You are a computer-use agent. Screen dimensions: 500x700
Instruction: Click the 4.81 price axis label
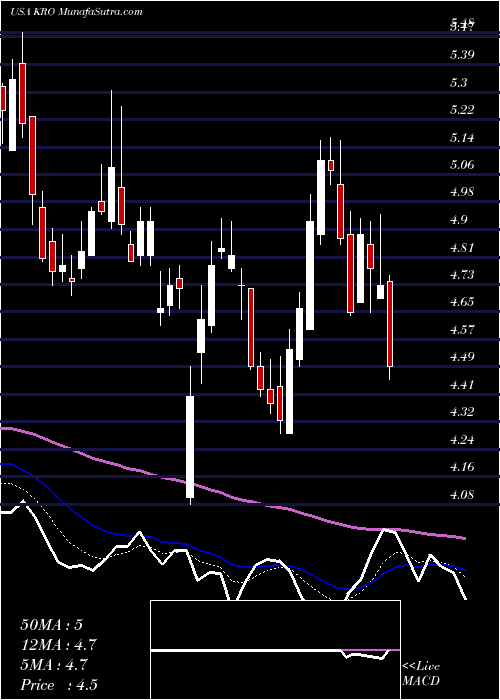pyautogui.click(x=463, y=247)
